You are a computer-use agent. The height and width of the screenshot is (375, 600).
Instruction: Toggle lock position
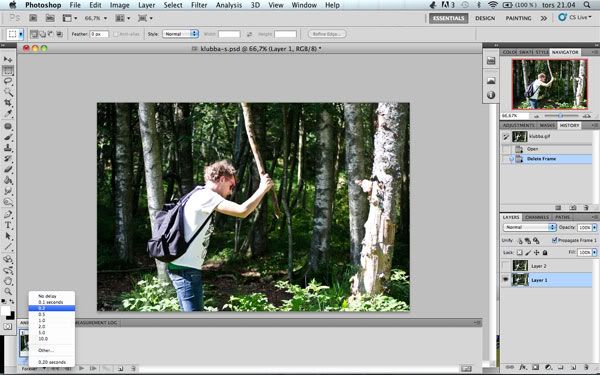pyautogui.click(x=536, y=253)
